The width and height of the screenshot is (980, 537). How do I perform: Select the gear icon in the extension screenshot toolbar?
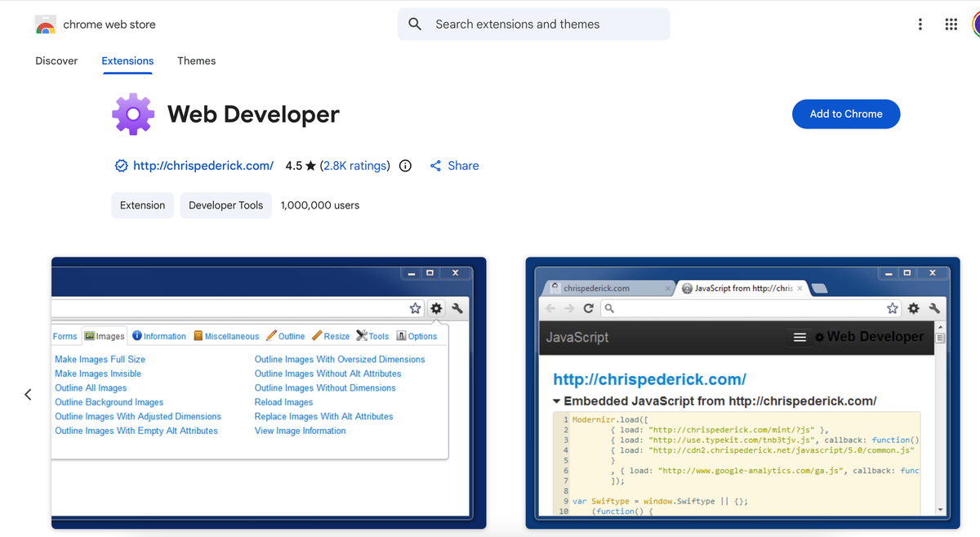pyautogui.click(x=436, y=308)
